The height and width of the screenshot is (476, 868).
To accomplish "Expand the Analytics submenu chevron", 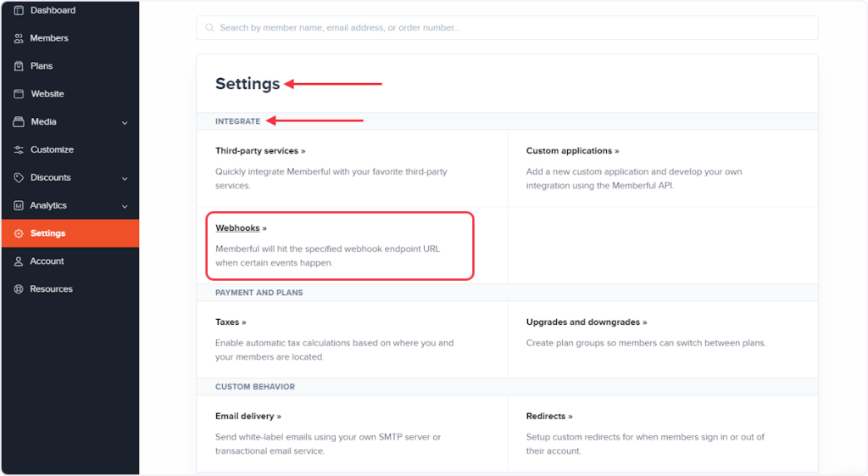I will [125, 206].
